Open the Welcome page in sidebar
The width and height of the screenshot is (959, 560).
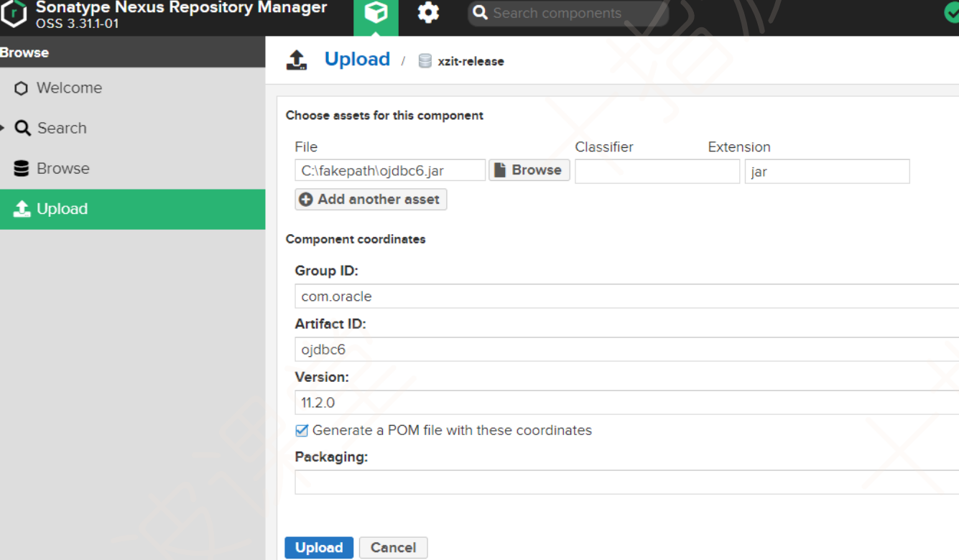click(132, 88)
